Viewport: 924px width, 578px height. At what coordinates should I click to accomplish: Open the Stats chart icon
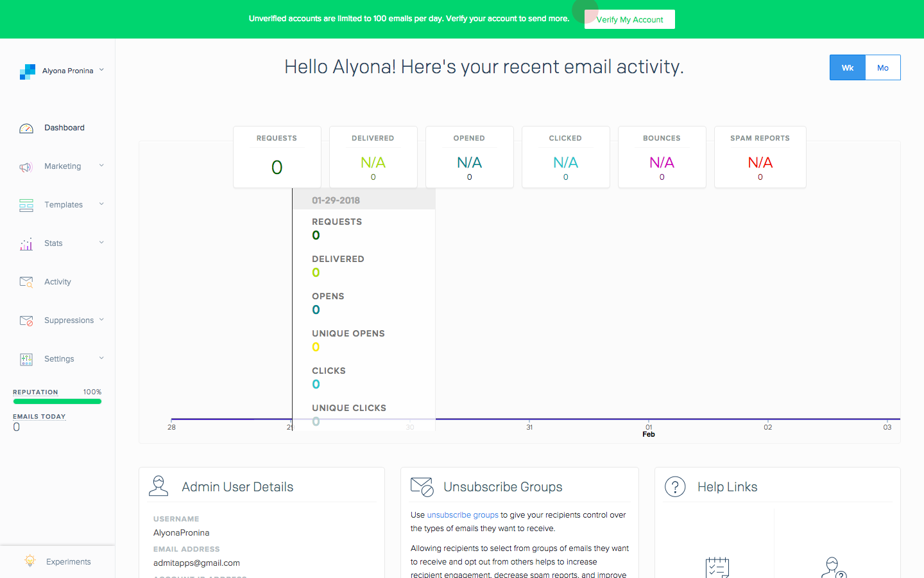tap(26, 243)
